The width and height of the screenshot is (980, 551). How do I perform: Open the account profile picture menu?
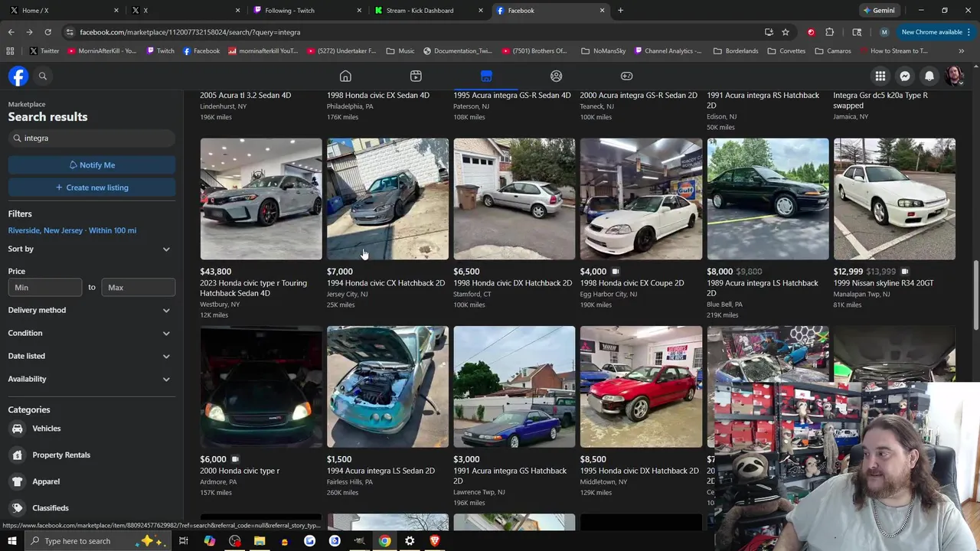pyautogui.click(x=954, y=76)
